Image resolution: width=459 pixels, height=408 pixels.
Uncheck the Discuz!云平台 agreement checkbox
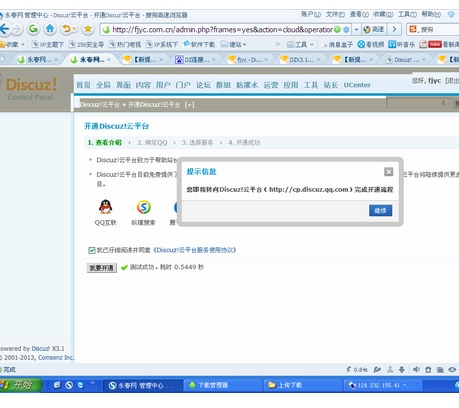tap(92, 250)
